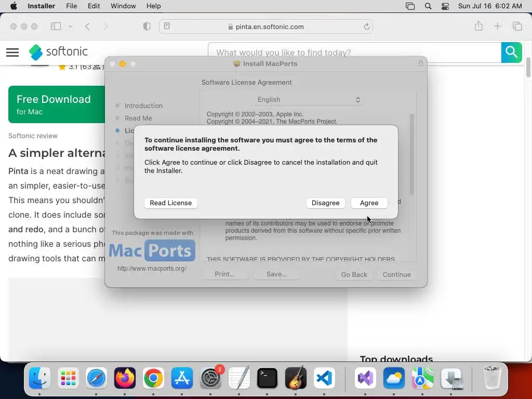532x399 pixels.
Task: Click the Safari privacy shield icon
Action: (x=147, y=26)
